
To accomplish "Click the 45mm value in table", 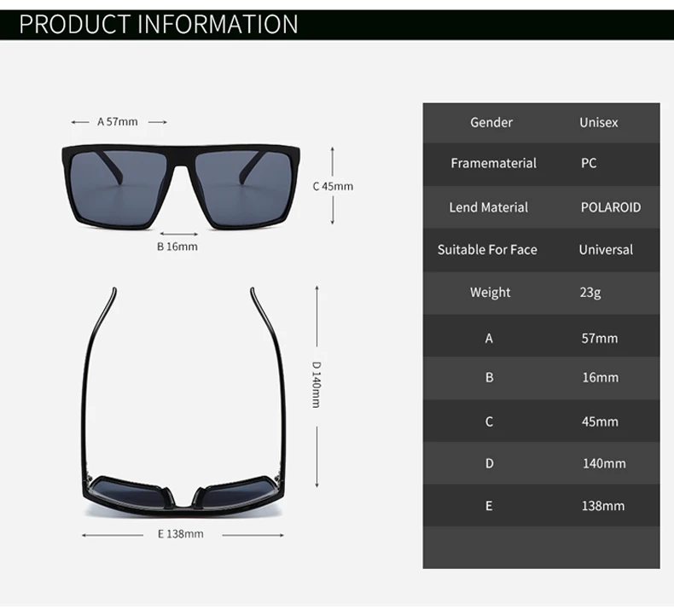I will [x=600, y=421].
